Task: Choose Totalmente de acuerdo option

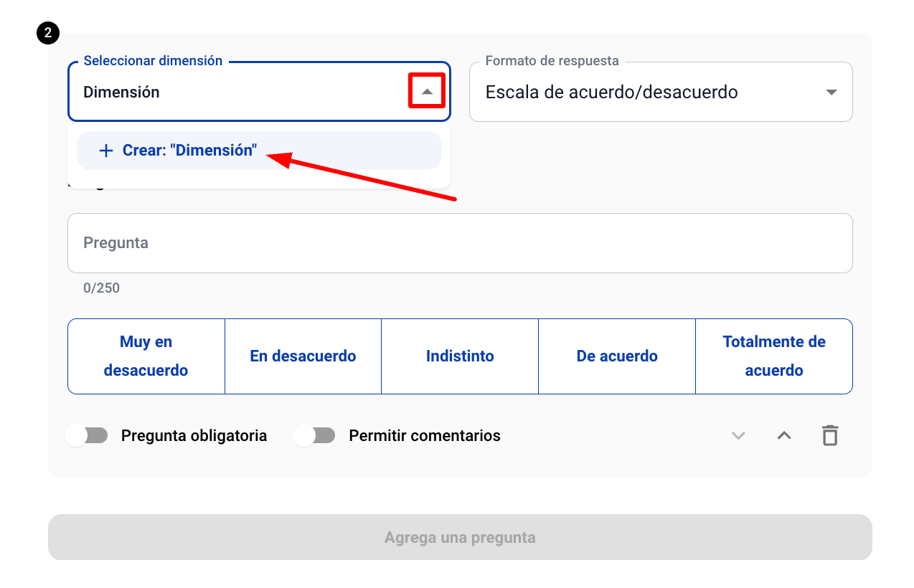Action: pyautogui.click(x=773, y=356)
